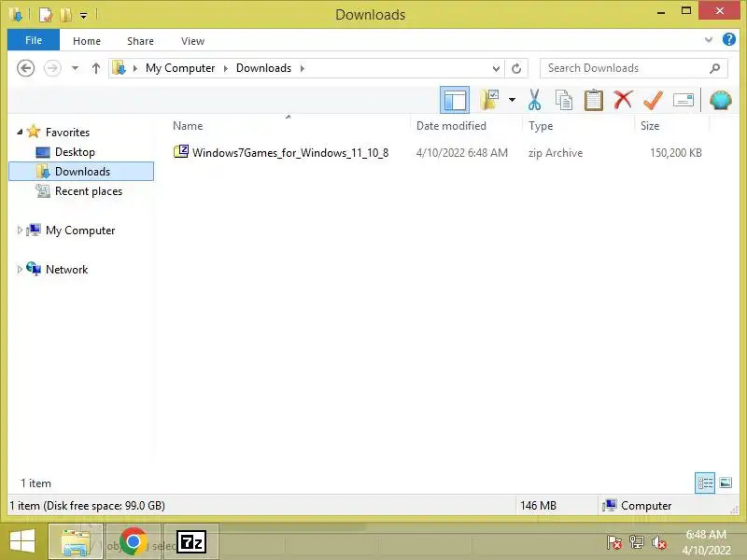
Task: Open Help with the question mark icon
Action: 729,39
